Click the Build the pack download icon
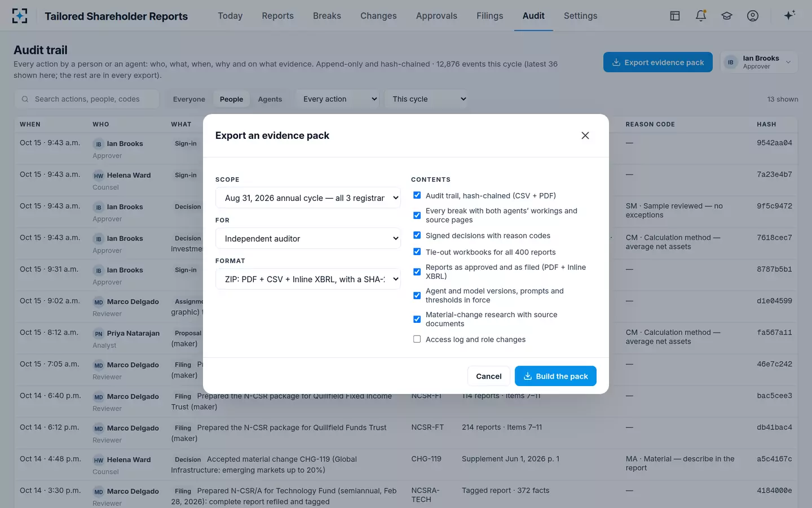The width and height of the screenshot is (812, 508). [528, 376]
